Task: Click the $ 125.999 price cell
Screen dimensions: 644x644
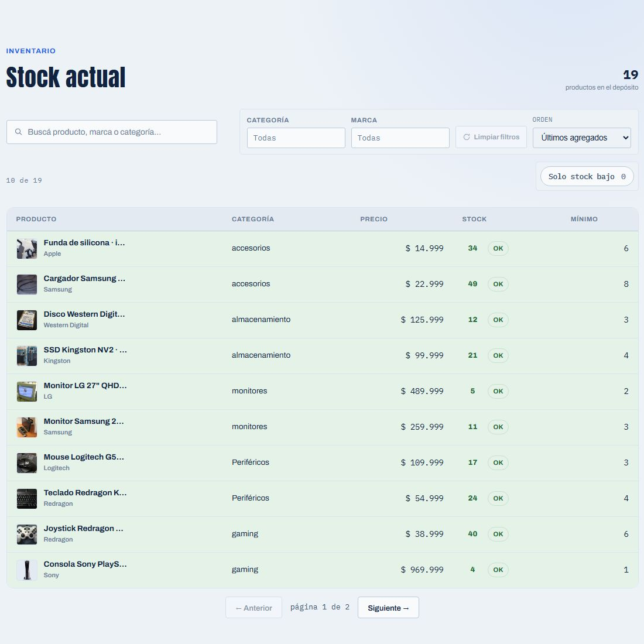Action: [422, 320]
